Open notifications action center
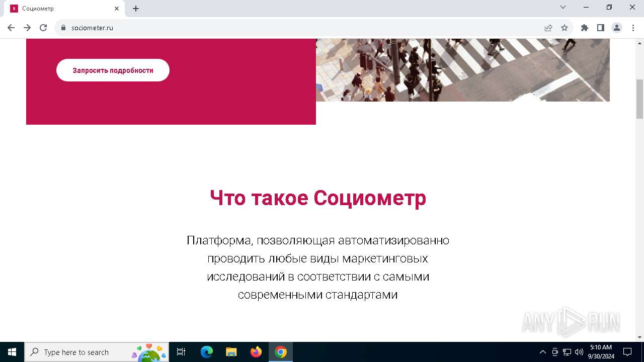This screenshot has width=644, height=362. pyautogui.click(x=627, y=352)
